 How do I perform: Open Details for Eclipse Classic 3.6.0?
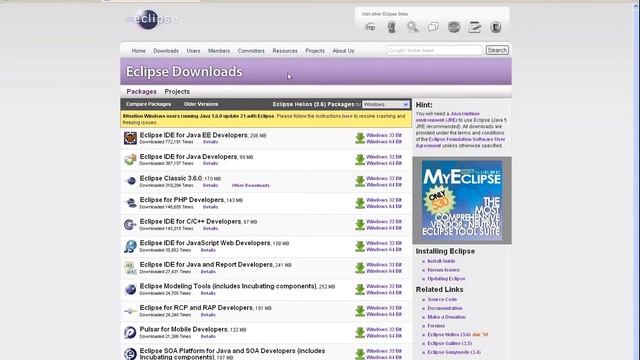pyautogui.click(x=210, y=185)
